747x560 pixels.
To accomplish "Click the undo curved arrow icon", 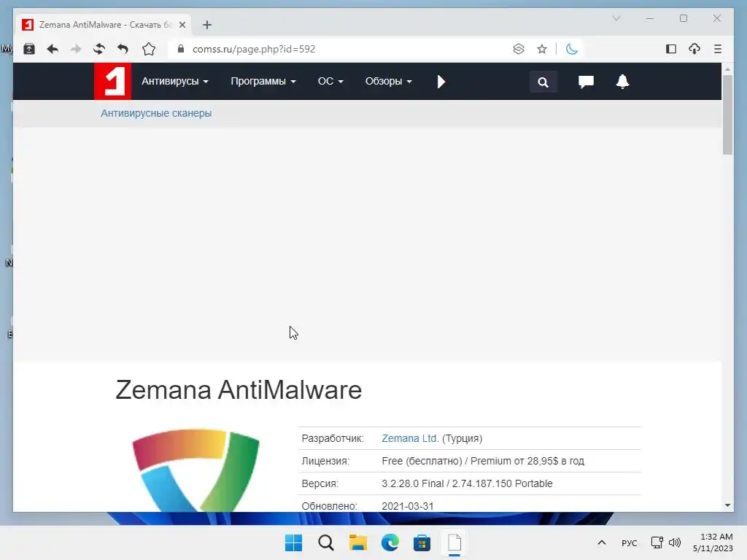I will tap(123, 49).
